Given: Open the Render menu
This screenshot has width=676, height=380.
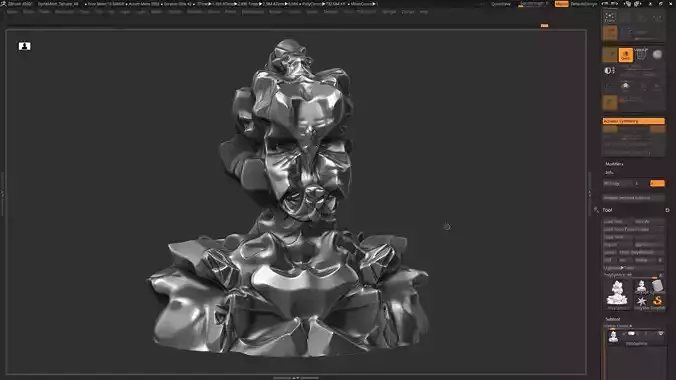Looking at the screenshot, I should (x=275, y=12).
